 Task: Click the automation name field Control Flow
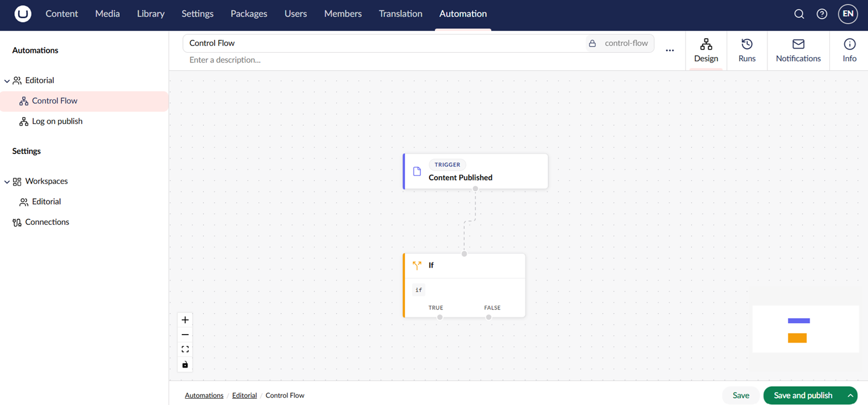(x=384, y=43)
